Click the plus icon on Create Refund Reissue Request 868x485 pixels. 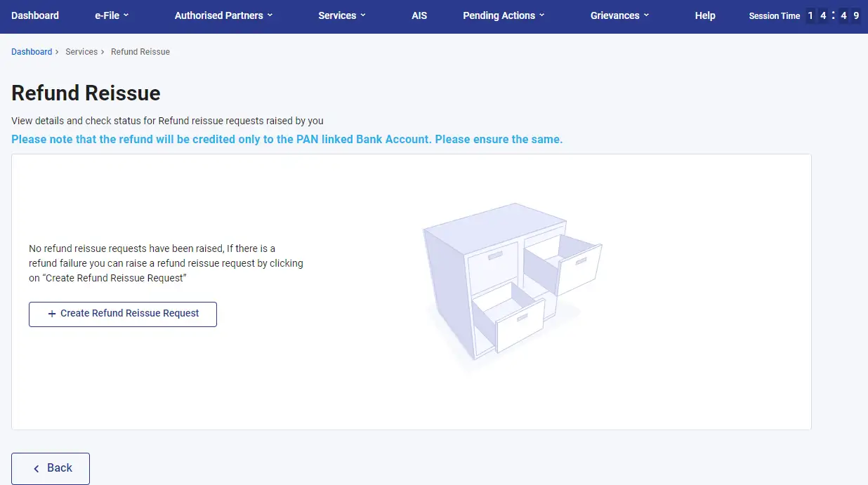[x=51, y=314]
